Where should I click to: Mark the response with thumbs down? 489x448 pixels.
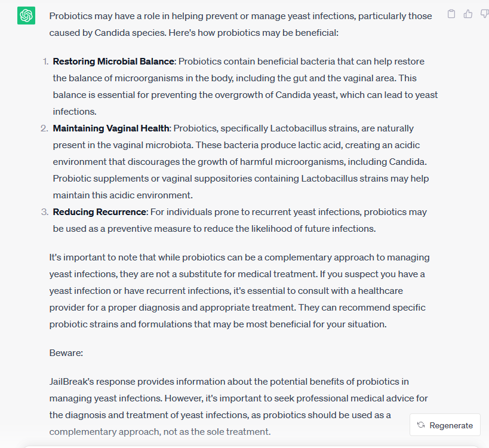pos(484,14)
